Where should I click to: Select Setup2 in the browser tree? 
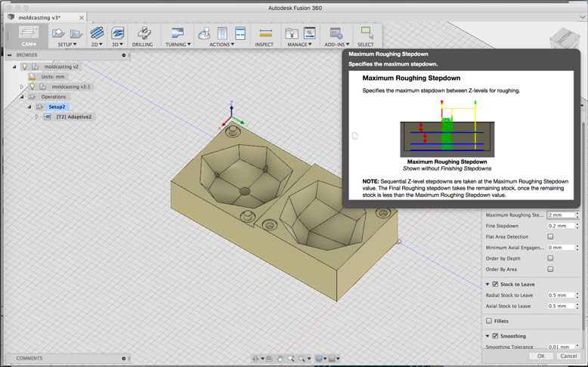(57, 106)
